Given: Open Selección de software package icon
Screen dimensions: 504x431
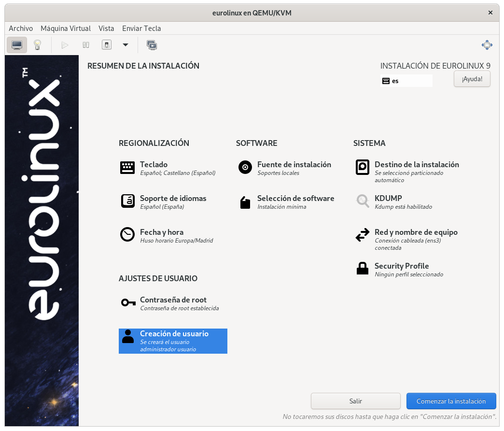Looking at the screenshot, I should pyautogui.click(x=245, y=202).
